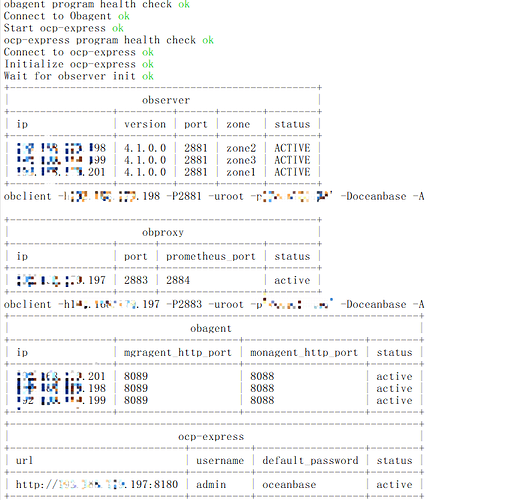Image resolution: width=516 pixels, height=500 pixels.
Task: Click the ACTIVE status in zone1 row
Action: [x=292, y=172]
